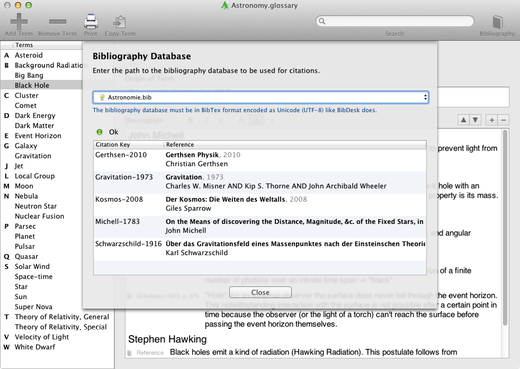Click the Reference column header

tap(295, 145)
